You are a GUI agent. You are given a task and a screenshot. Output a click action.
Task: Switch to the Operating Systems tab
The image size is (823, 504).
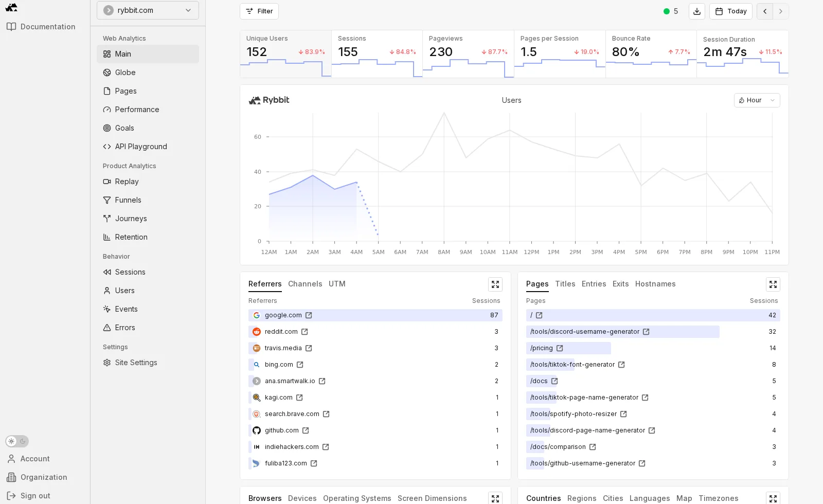coord(357,498)
